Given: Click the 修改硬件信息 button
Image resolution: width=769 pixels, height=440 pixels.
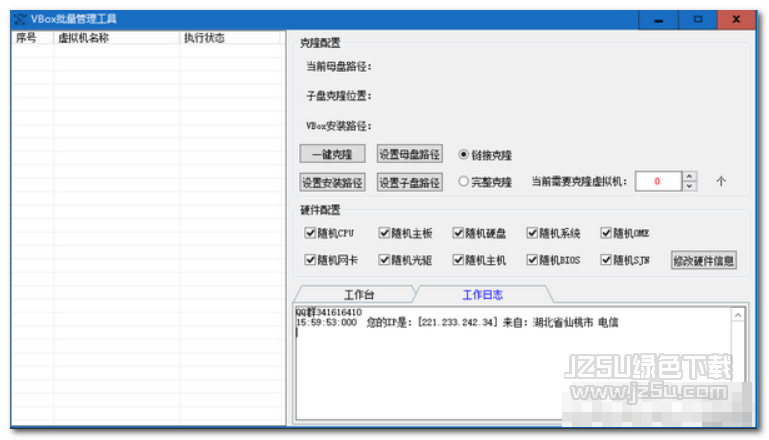Looking at the screenshot, I should point(703,260).
